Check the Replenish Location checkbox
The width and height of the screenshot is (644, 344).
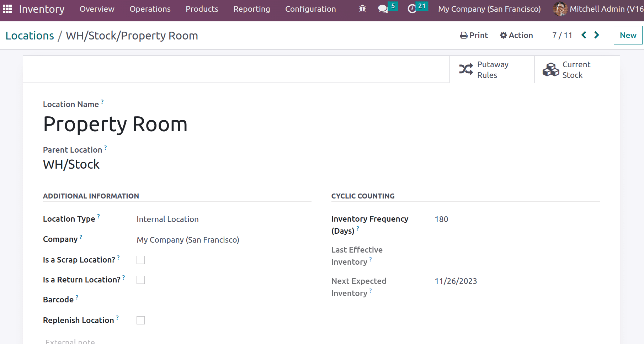pyautogui.click(x=141, y=321)
